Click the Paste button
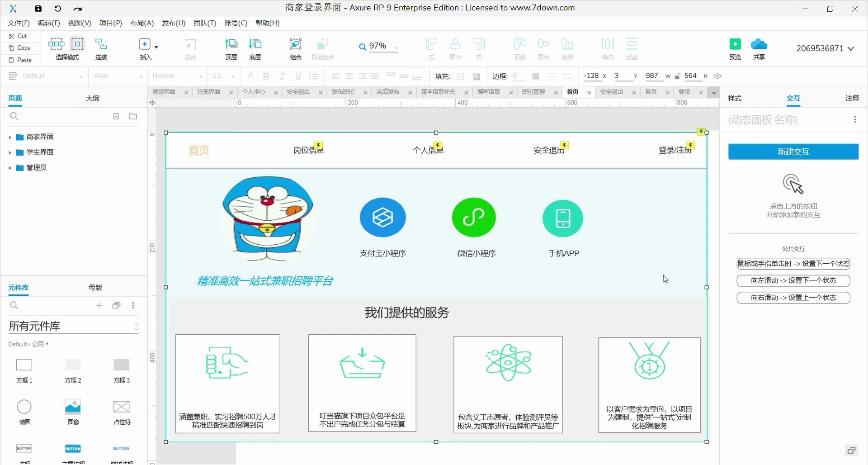 (x=20, y=60)
